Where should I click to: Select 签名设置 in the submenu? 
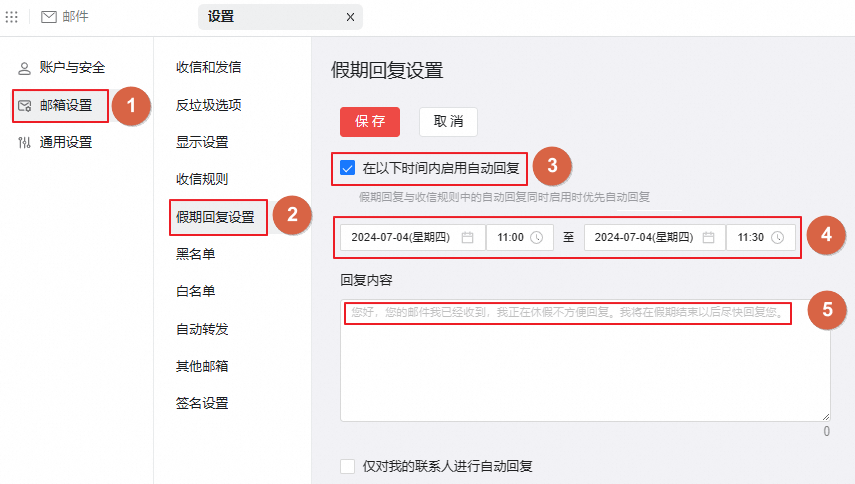202,403
